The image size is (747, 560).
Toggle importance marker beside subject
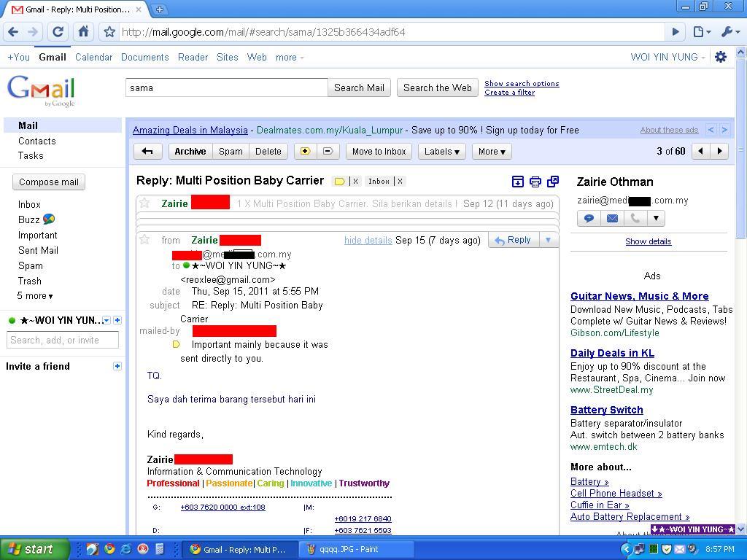tap(339, 182)
